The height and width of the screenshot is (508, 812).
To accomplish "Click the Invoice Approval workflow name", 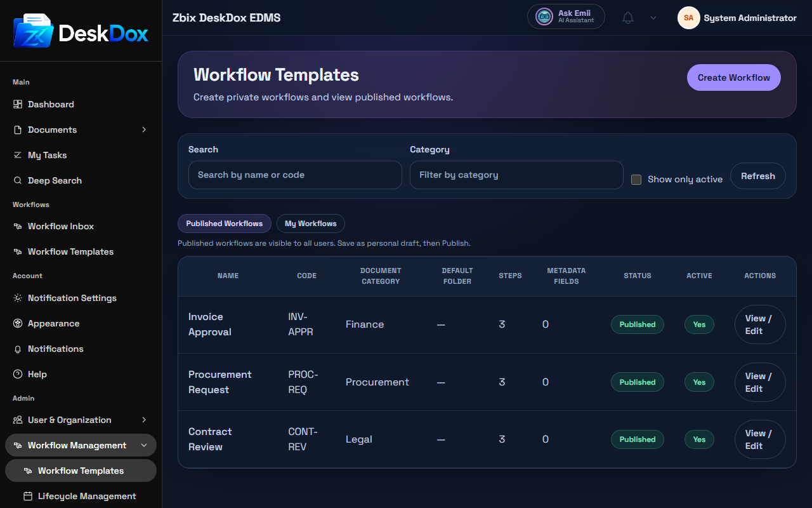I will (210, 324).
